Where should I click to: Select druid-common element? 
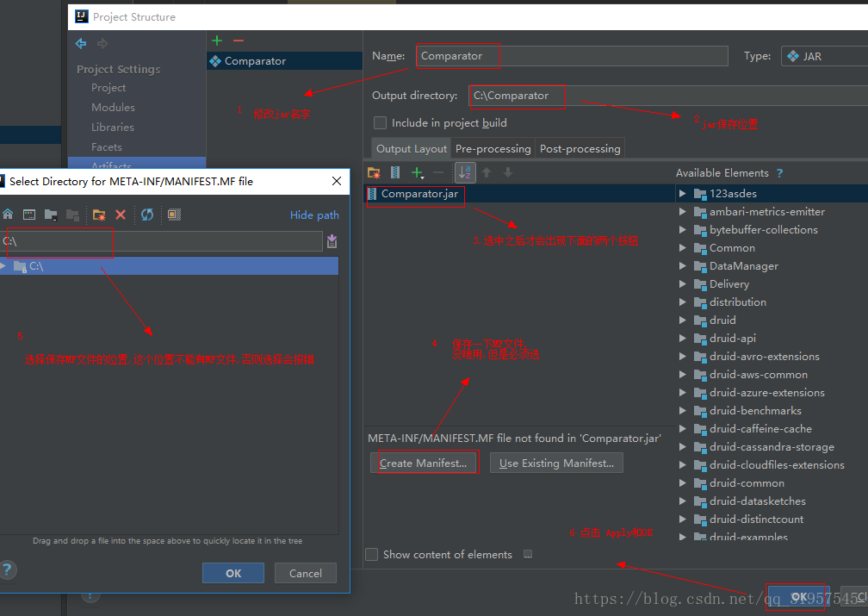point(747,483)
